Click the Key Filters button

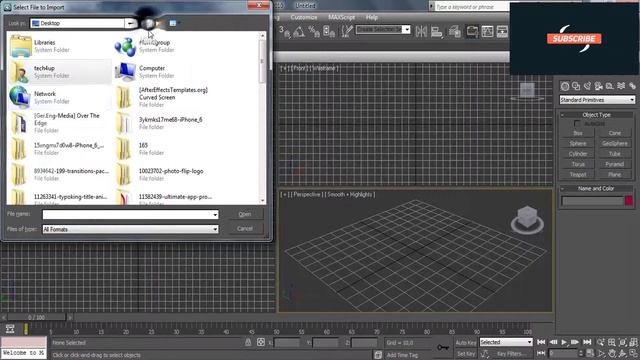pyautogui.click(x=511, y=353)
